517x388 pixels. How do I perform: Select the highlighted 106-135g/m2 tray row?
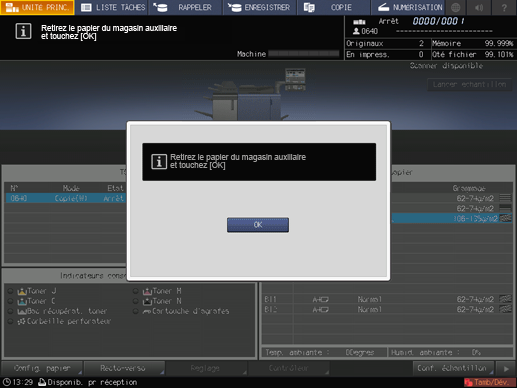pyautogui.click(x=451, y=218)
